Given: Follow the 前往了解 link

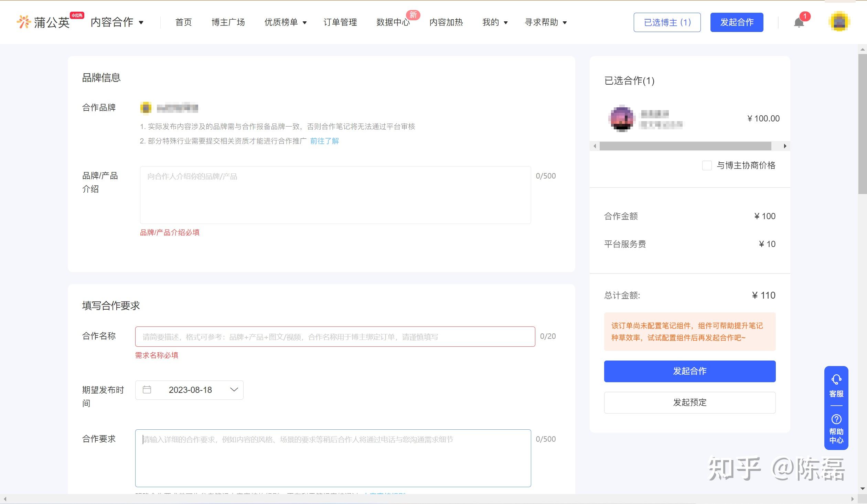Looking at the screenshot, I should [x=324, y=141].
